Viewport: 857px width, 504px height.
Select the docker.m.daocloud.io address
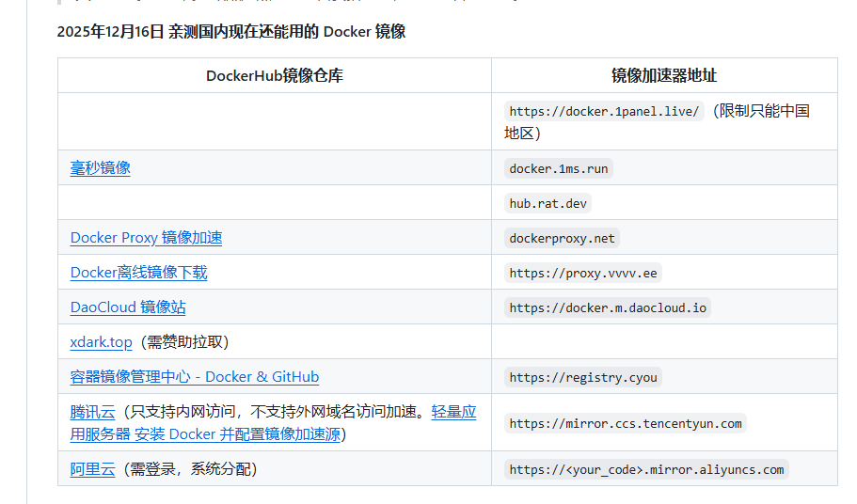[607, 308]
